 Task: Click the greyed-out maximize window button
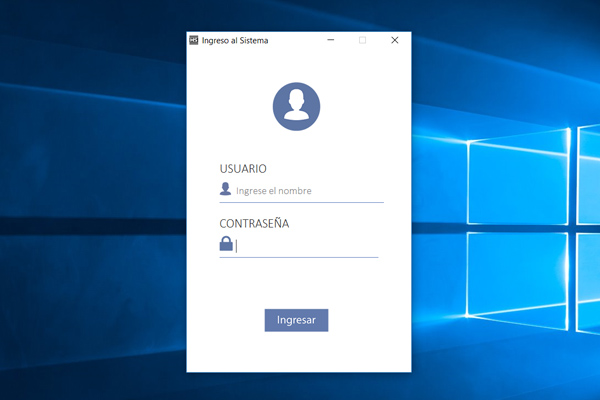click(362, 41)
